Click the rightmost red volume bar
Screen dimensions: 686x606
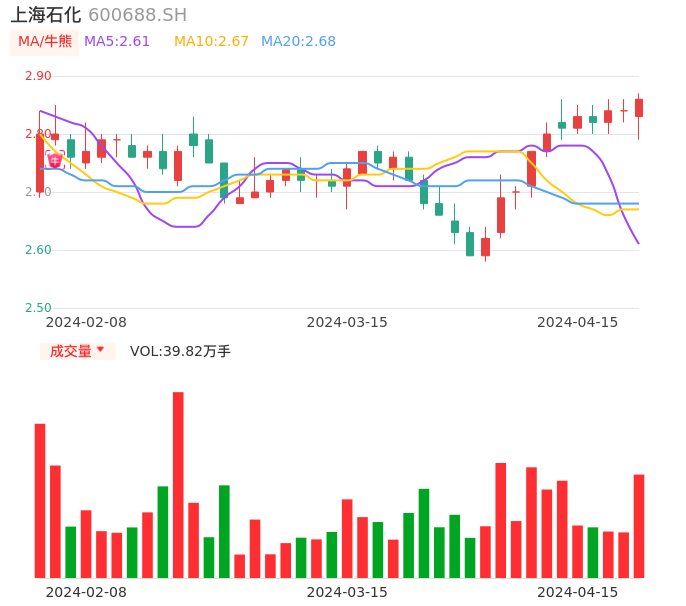[x=639, y=526]
